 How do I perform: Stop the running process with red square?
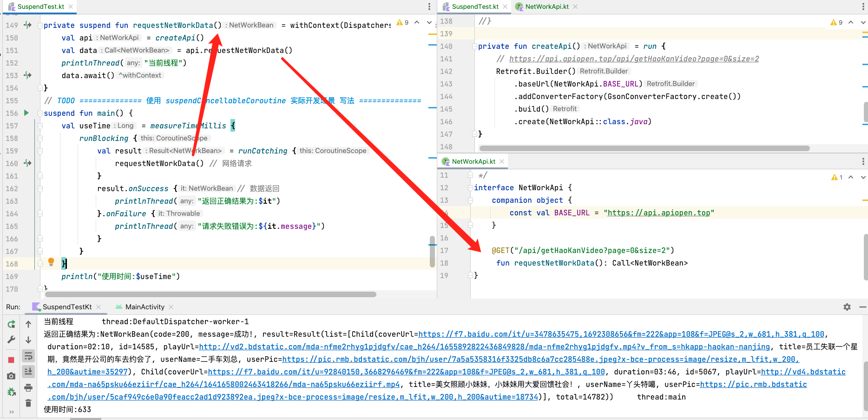(x=11, y=360)
